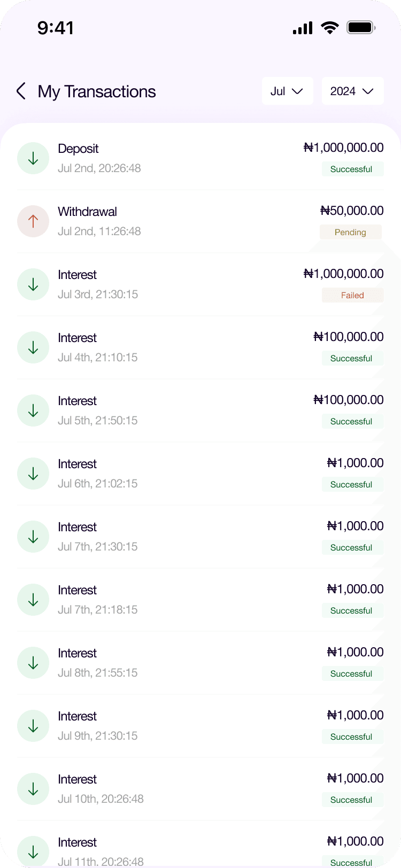401x868 pixels.
Task: Click the My Transactions page title
Action: pyautogui.click(x=97, y=92)
